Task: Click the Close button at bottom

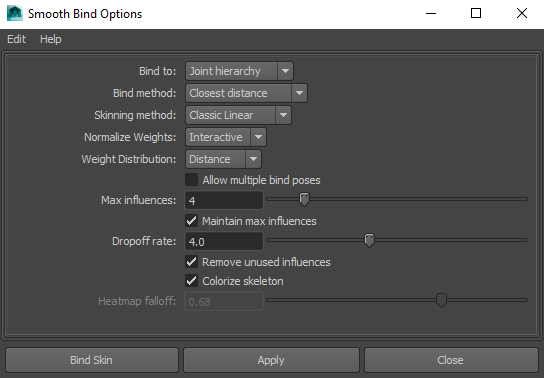Action: (451, 360)
